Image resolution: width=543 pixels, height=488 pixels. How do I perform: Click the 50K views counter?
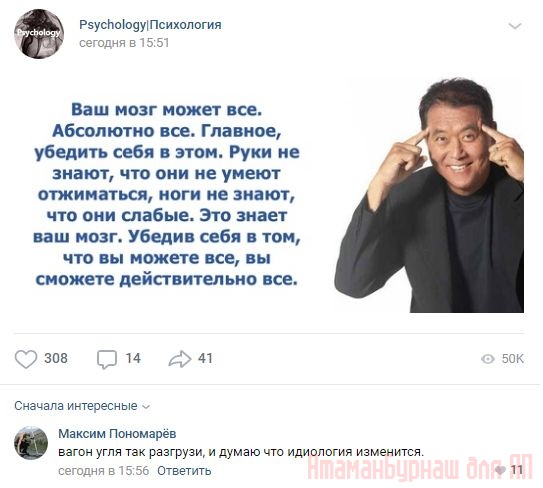pos(513,359)
